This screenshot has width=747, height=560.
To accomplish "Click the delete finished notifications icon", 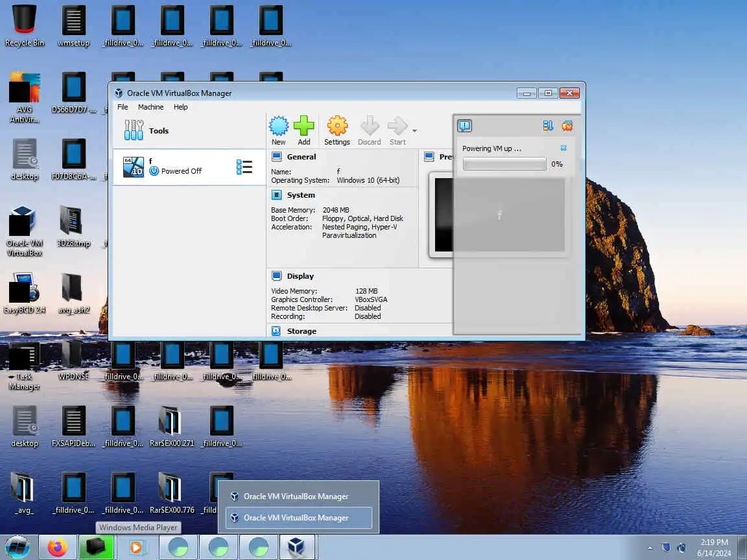I will (567, 126).
